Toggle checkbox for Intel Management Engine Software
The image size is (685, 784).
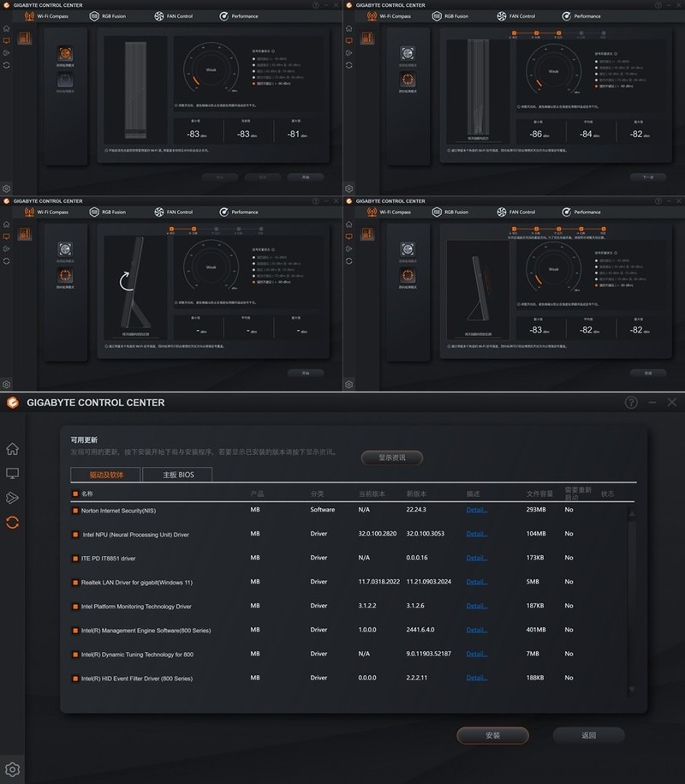click(75, 631)
